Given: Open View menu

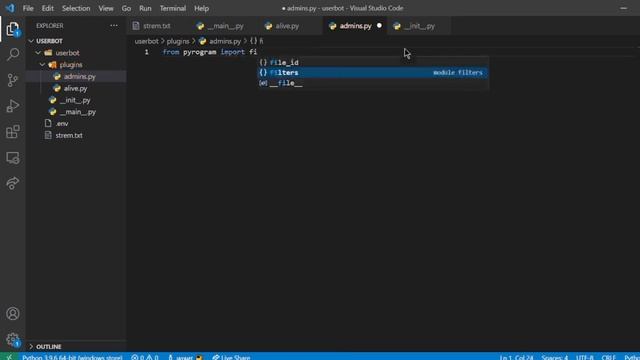Looking at the screenshot, I should click(106, 8).
